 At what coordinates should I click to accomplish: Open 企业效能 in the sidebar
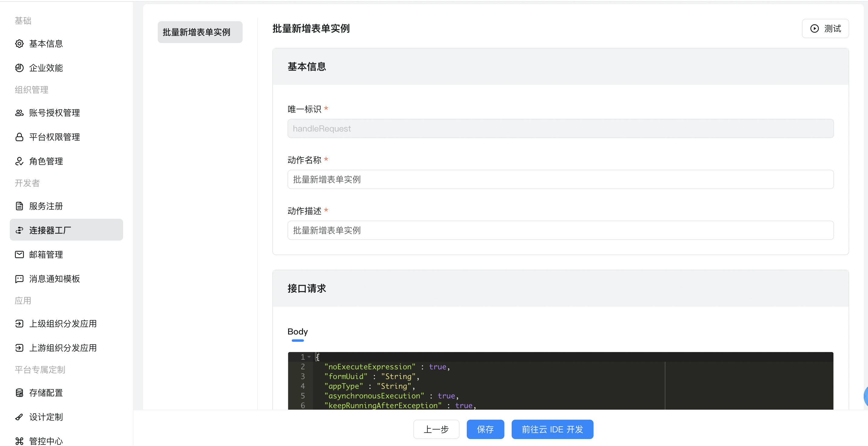coord(66,68)
